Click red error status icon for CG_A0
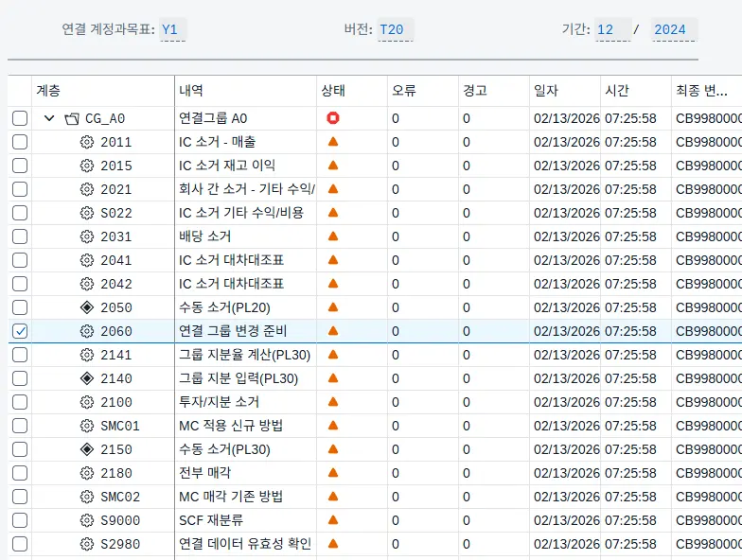 332,118
